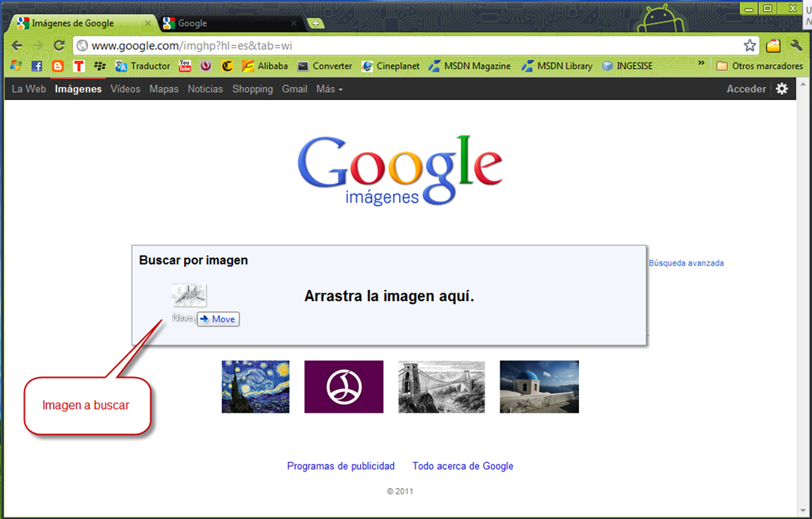Open the Traductor bookmark
812x519 pixels.
coord(143,67)
